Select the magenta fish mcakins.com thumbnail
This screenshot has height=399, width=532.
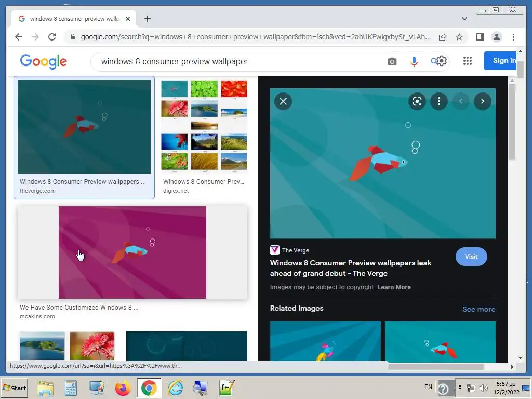[132, 252]
